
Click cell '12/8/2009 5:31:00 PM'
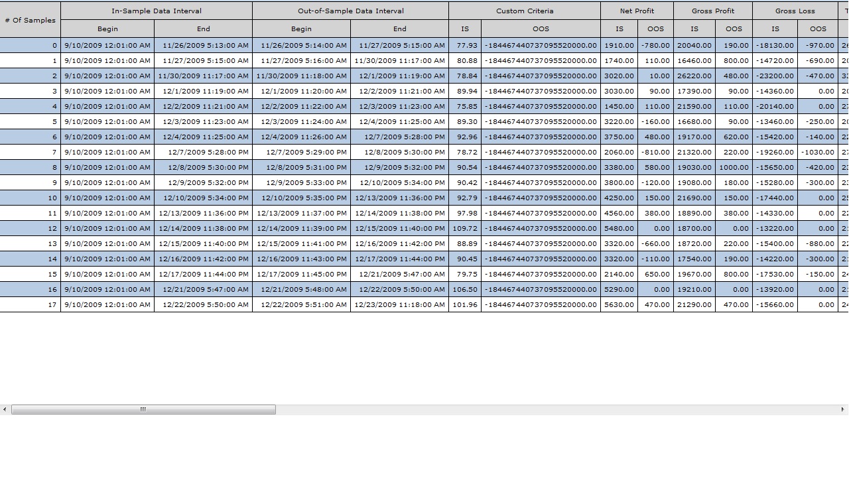[x=301, y=167]
